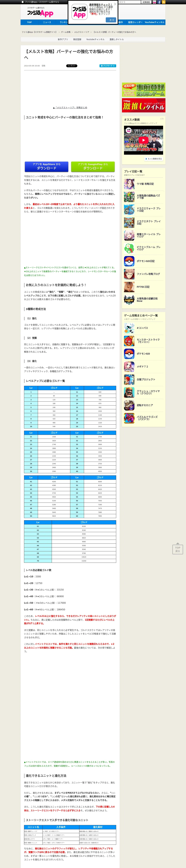
Task: Open the FF7EC日記 text link
Action: tap(143, 287)
